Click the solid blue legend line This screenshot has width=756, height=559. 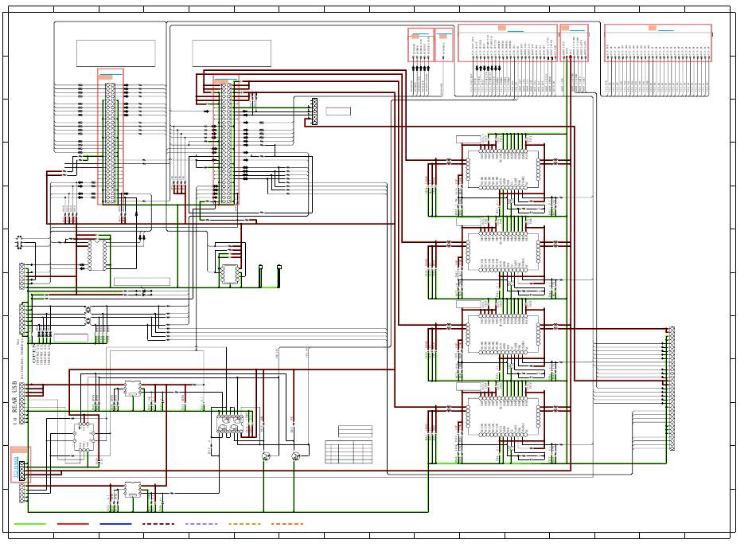tap(115, 525)
